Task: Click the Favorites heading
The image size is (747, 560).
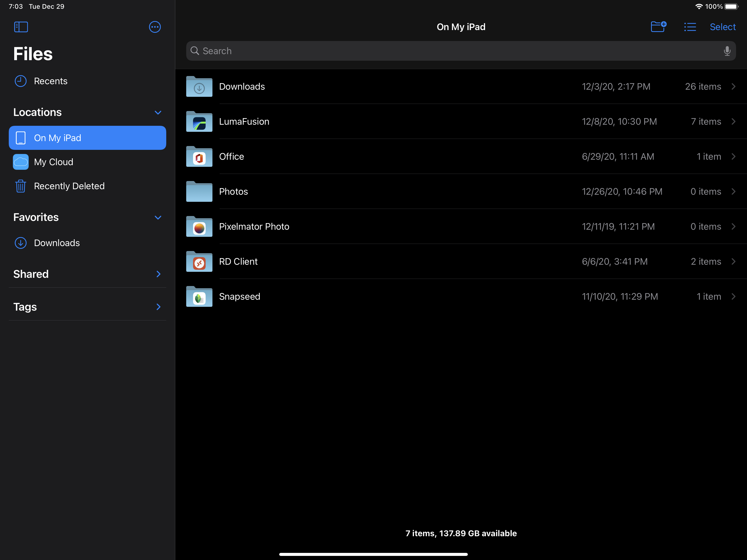Action: click(36, 217)
